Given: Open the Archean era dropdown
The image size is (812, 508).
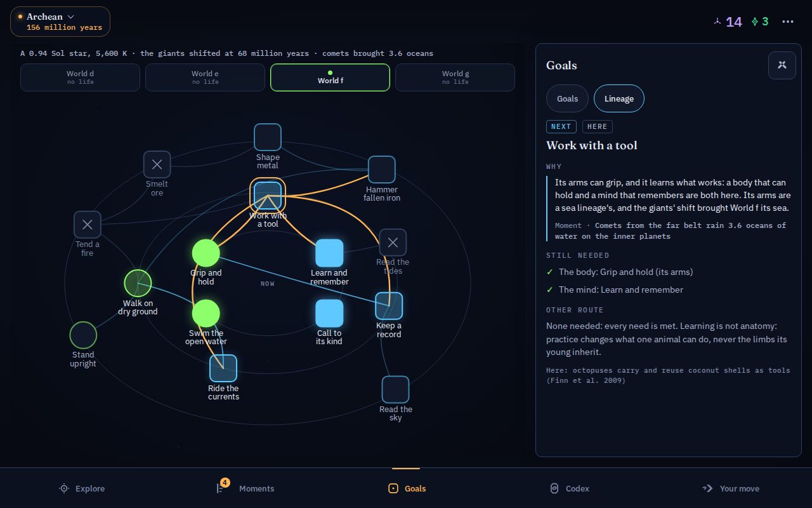Looking at the screenshot, I should coord(60,22).
